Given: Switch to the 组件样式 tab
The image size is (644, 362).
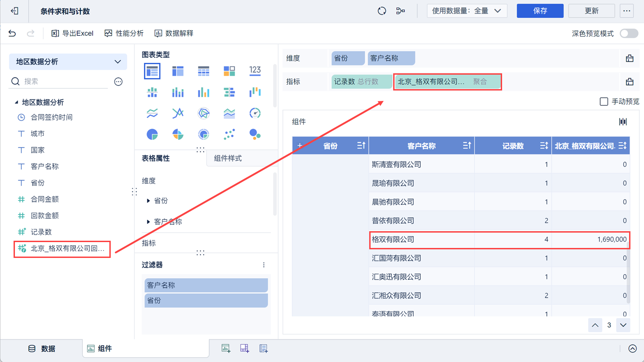Looking at the screenshot, I should 228,158.
